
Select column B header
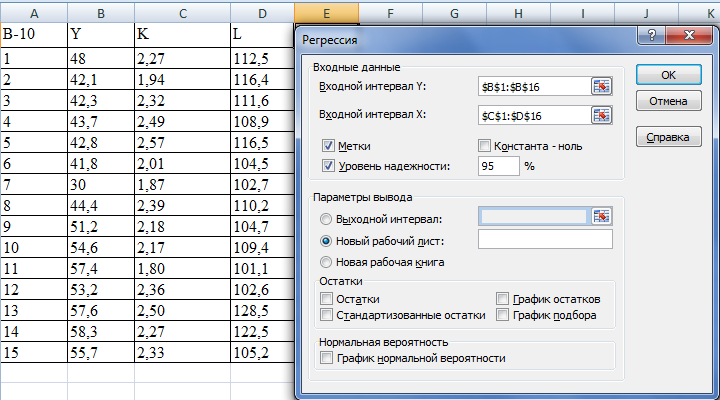tap(101, 14)
